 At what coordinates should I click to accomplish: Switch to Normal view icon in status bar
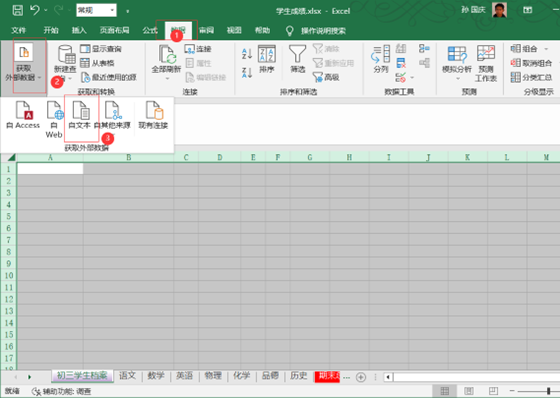[445, 391]
